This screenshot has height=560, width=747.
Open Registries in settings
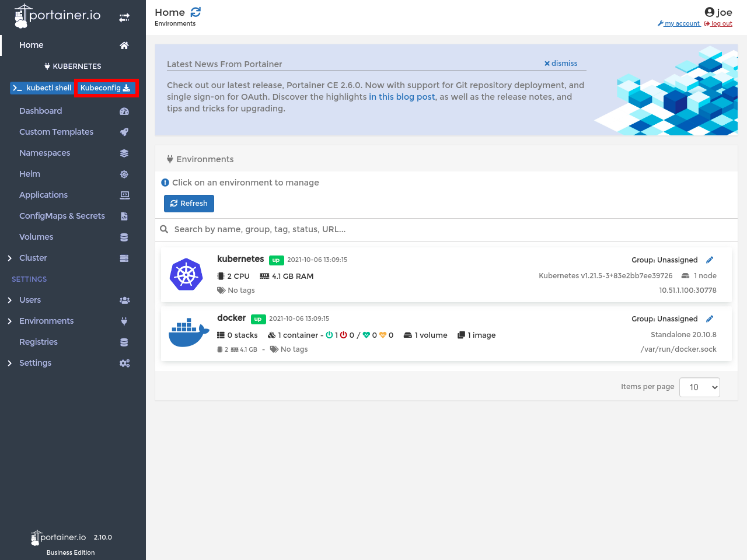coord(39,342)
